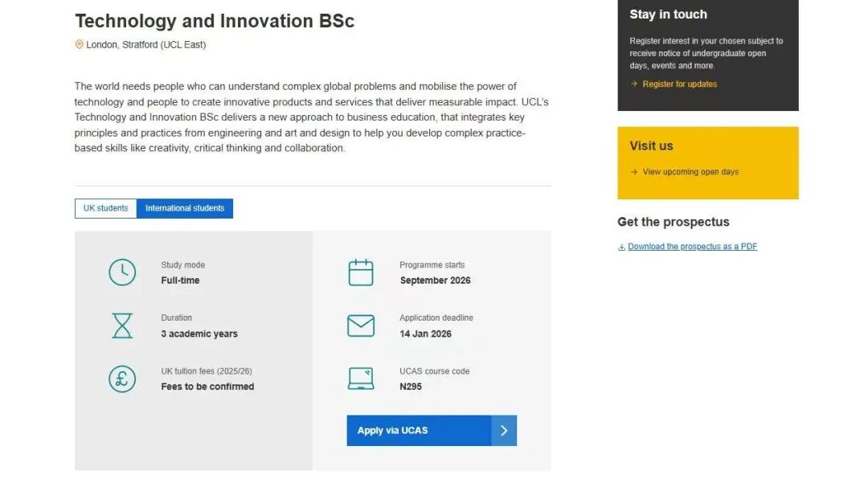Click the Technology and Innovation BSc heading
Image resolution: width=868 pixels, height=483 pixels.
214,20
